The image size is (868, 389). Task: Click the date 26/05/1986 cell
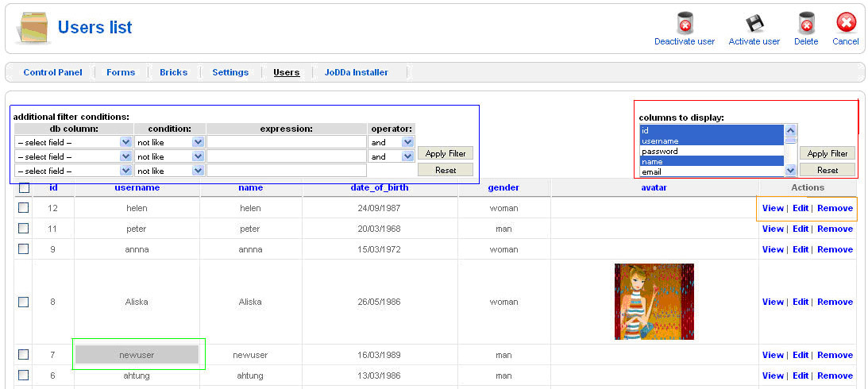[379, 302]
